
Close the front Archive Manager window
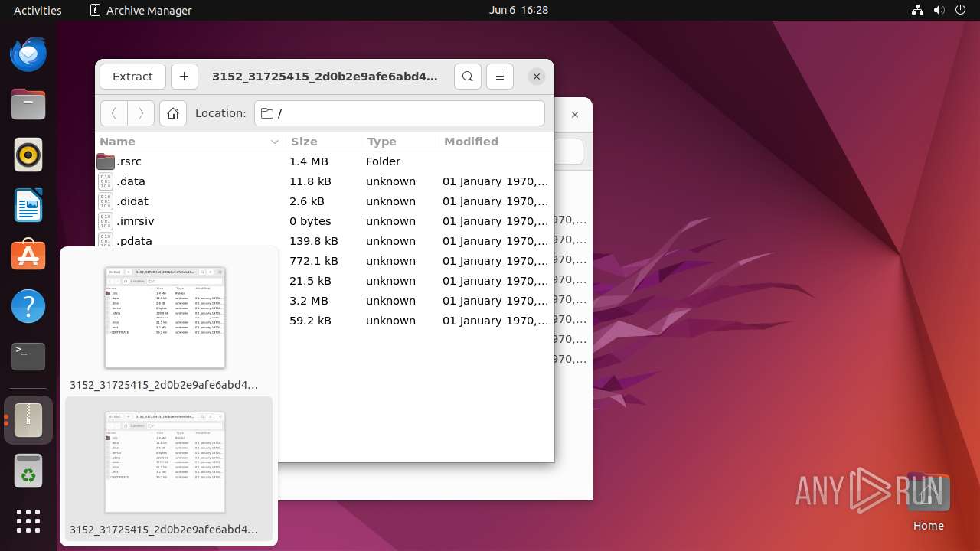[x=537, y=77]
